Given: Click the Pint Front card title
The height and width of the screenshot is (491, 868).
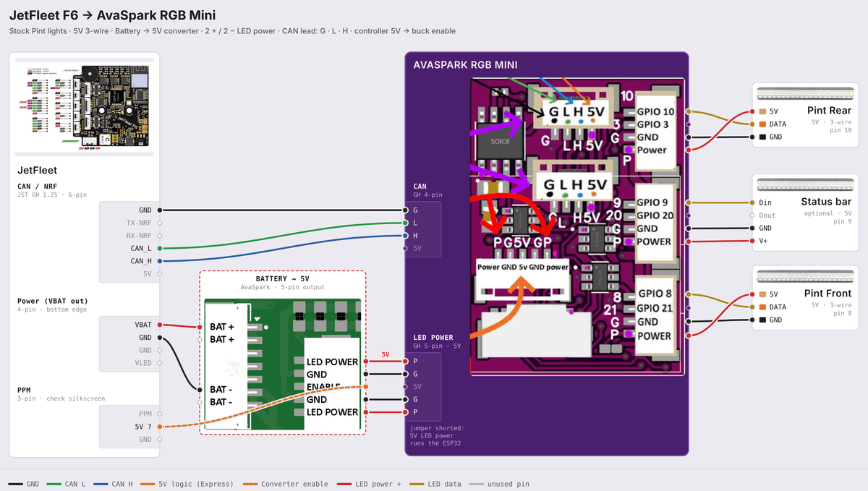Looking at the screenshot, I should point(827,294).
